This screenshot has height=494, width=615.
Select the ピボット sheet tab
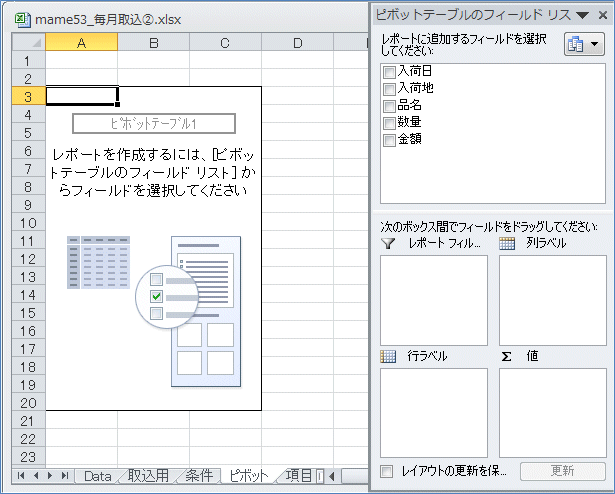coord(249,476)
